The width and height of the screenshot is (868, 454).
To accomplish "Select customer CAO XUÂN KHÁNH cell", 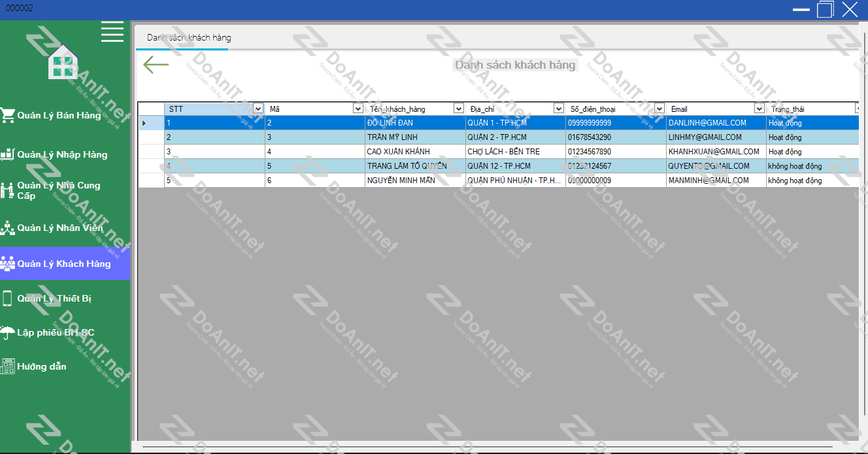I will (x=415, y=152).
